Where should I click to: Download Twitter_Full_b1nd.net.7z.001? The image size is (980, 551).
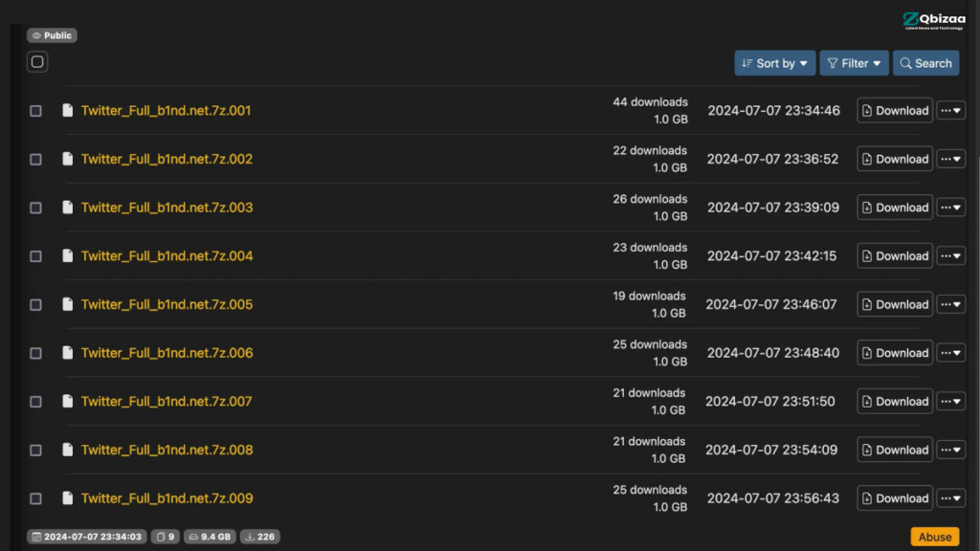pyautogui.click(x=895, y=111)
